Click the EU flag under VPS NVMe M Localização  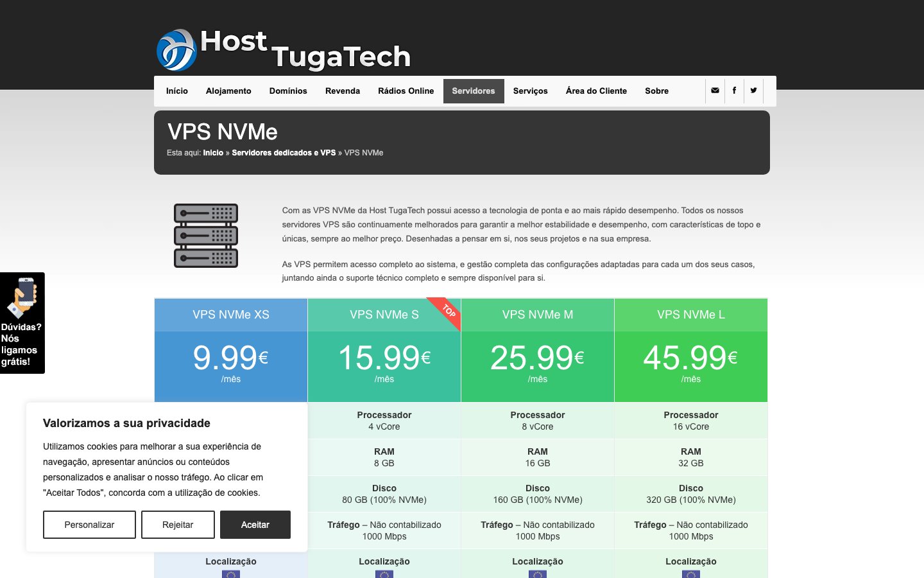point(538,574)
